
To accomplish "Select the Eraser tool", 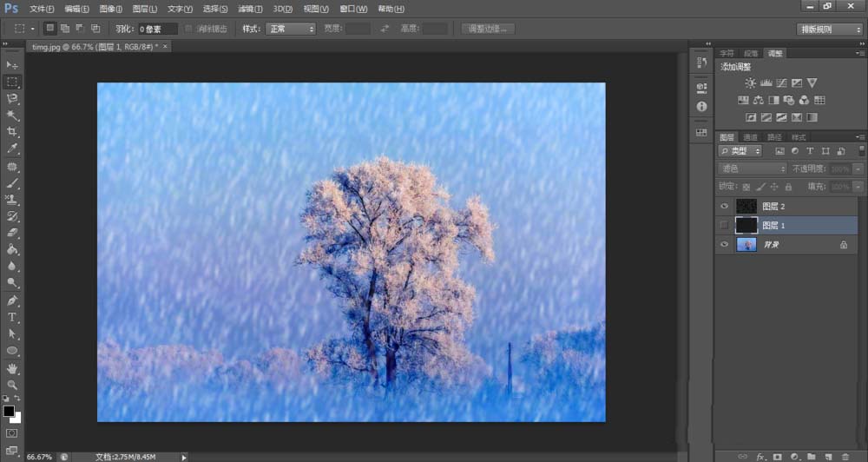I will coord(12,233).
